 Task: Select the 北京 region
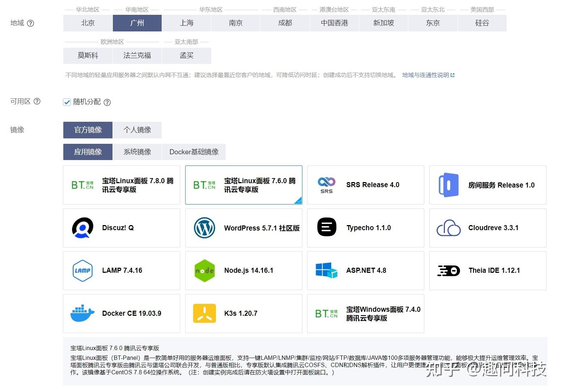(x=88, y=23)
